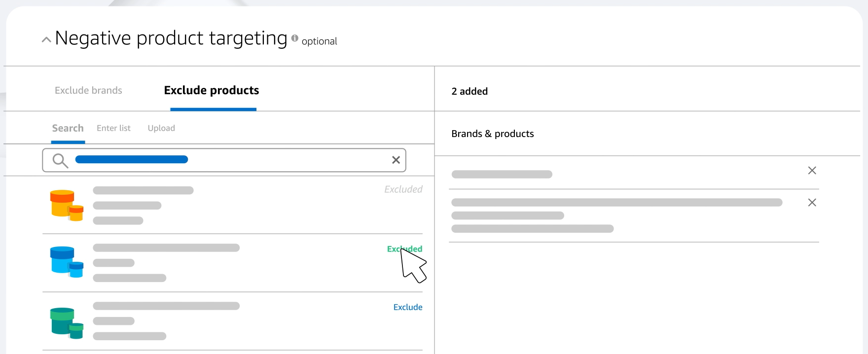The height and width of the screenshot is (354, 868).
Task: Click the 'optional' label text
Action: tap(320, 41)
